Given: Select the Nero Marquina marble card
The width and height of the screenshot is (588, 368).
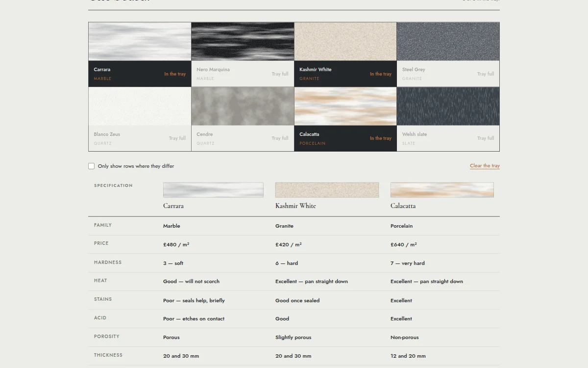Looking at the screenshot, I should (243, 54).
